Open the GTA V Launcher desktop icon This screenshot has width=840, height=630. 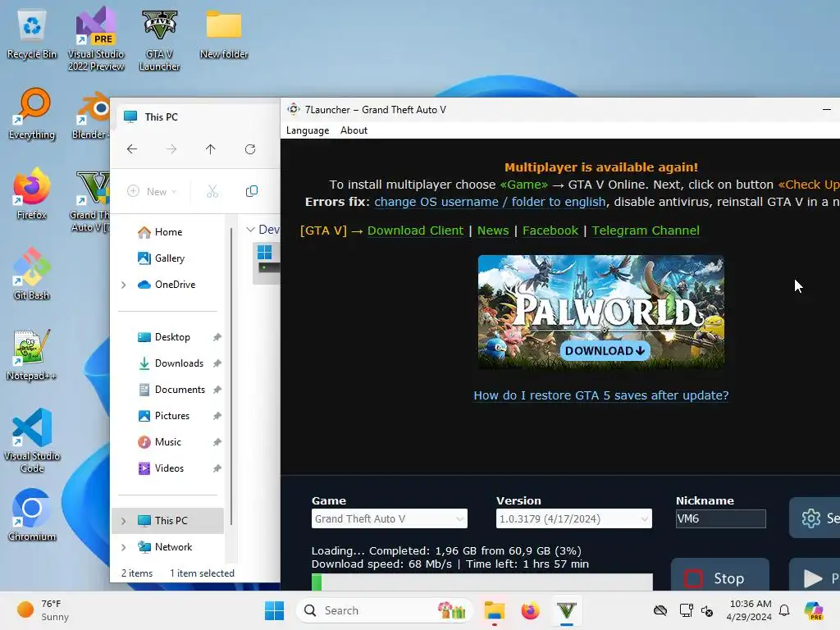tap(159, 39)
